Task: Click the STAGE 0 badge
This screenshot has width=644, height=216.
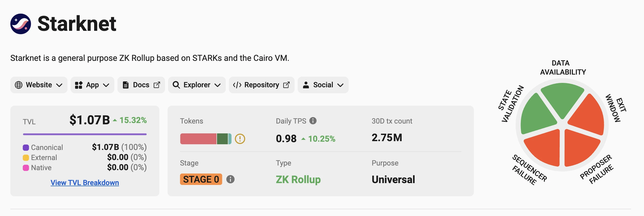Action: click(x=201, y=179)
